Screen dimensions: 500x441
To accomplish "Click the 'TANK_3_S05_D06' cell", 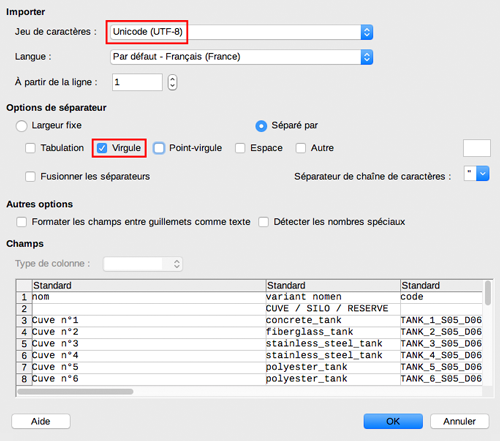I will point(441,344).
